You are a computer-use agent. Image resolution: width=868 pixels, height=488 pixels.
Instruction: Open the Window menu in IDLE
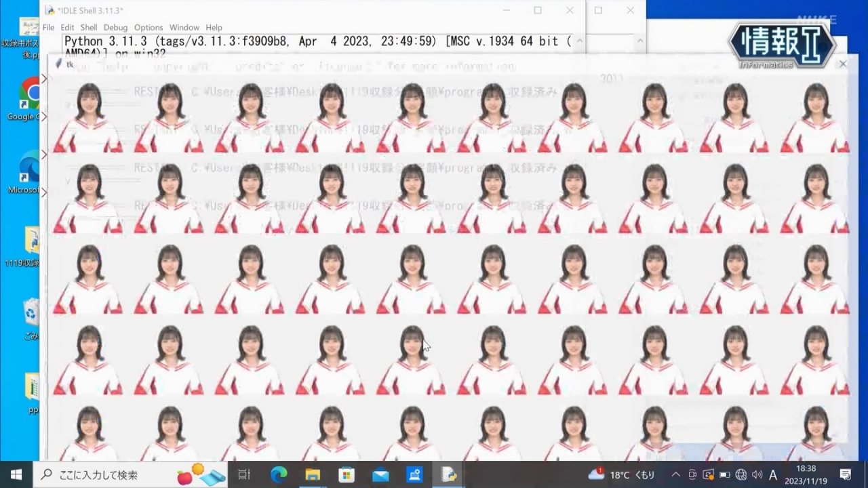pyautogui.click(x=184, y=28)
